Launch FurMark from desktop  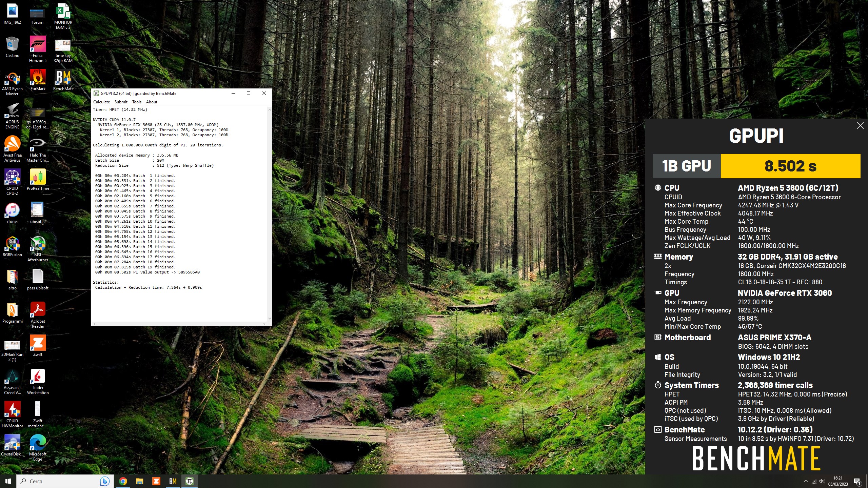38,80
